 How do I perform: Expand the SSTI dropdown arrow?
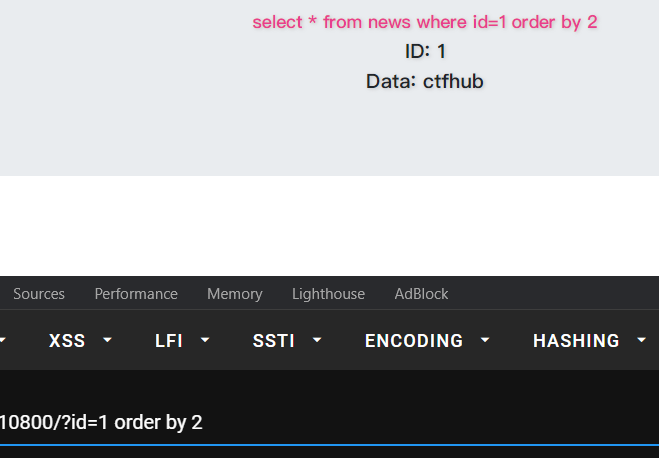pos(317,340)
